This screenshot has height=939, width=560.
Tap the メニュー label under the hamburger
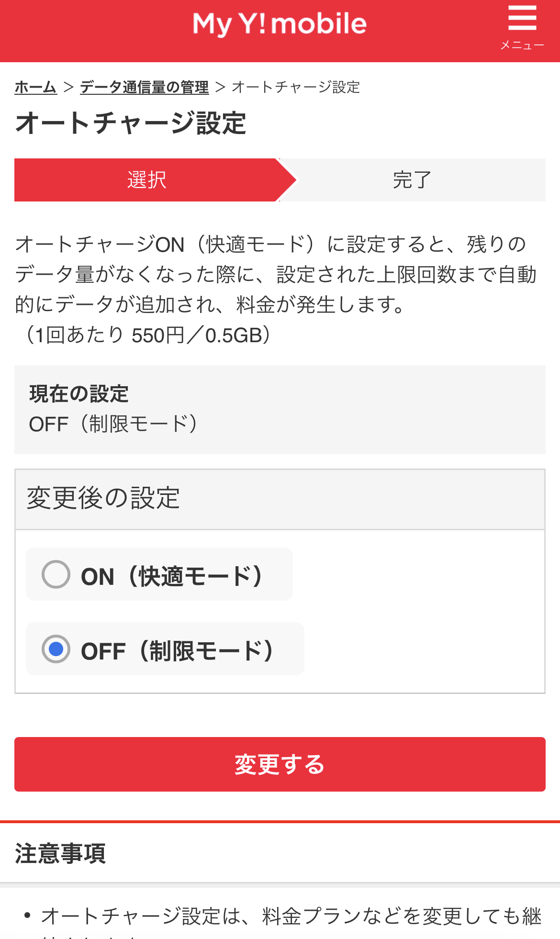point(522,45)
